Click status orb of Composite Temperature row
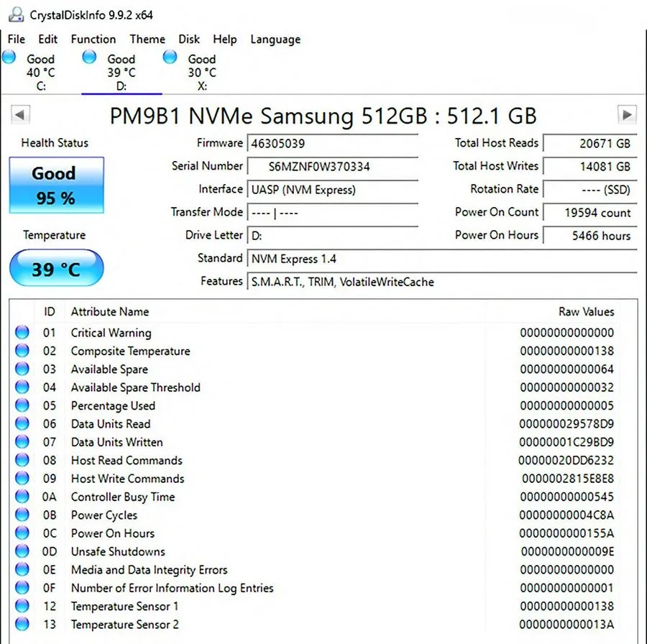Screen dimensions: 647x644 point(22,351)
